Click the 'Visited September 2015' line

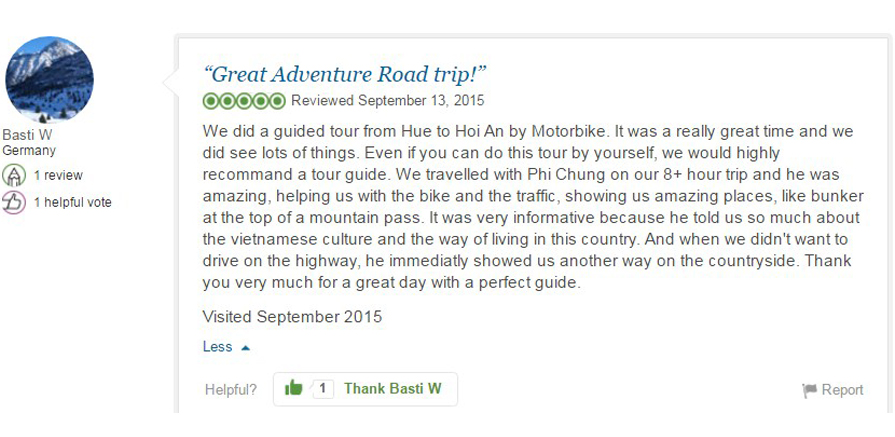(292, 317)
